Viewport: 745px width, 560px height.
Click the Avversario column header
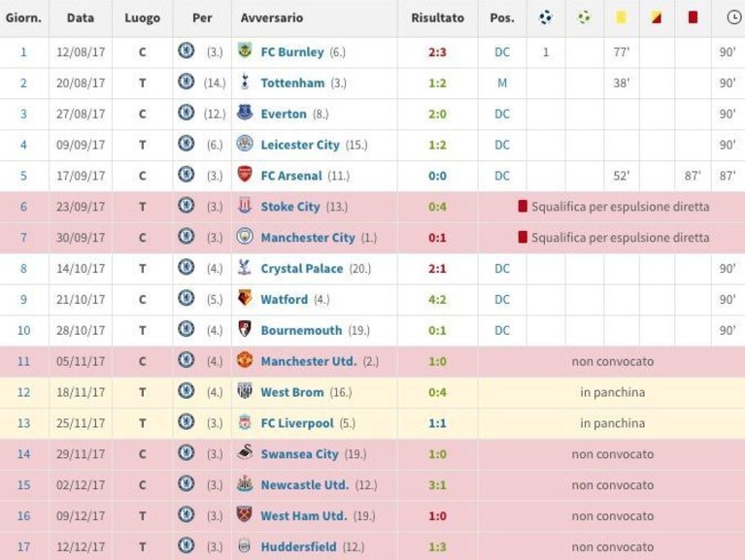(272, 18)
